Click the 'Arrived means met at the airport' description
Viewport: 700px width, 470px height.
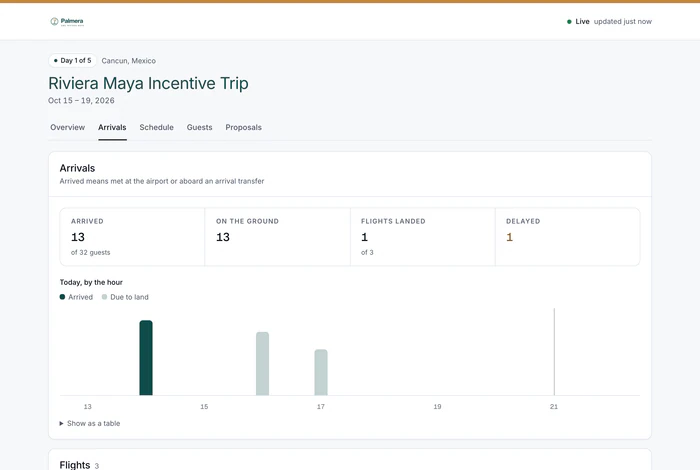tap(162, 181)
